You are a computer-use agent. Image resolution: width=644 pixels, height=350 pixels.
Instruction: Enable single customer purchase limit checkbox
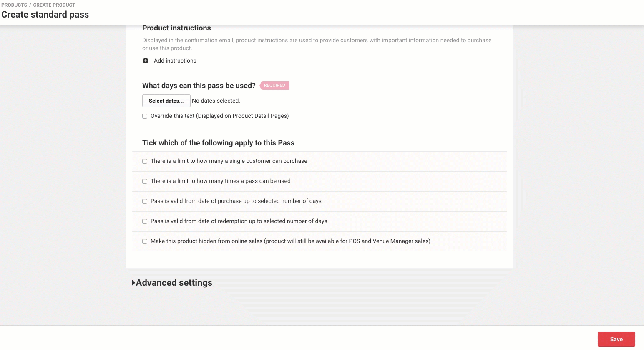[x=145, y=161]
